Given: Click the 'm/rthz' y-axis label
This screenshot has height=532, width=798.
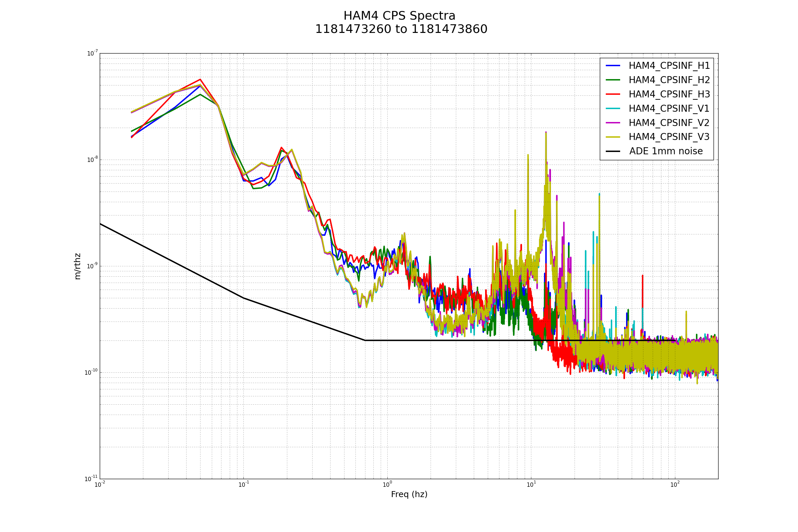Looking at the screenshot, I should point(77,266).
